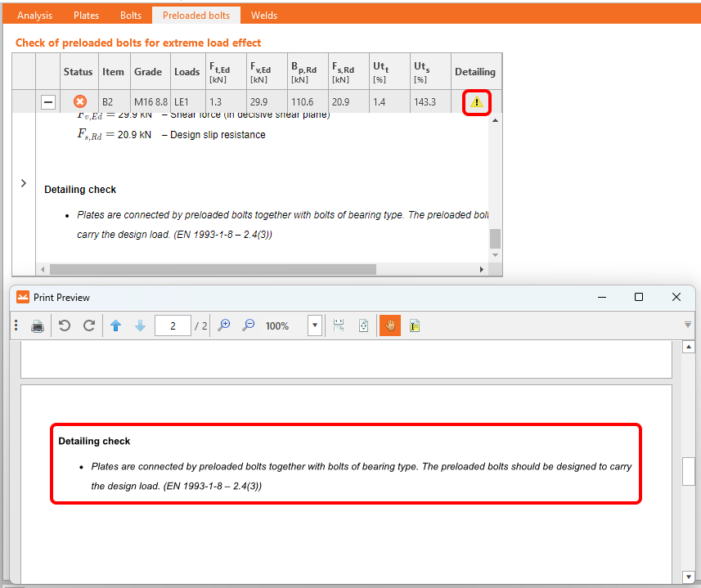Toggle the hand pan tool
701x588 pixels.
pyautogui.click(x=390, y=325)
